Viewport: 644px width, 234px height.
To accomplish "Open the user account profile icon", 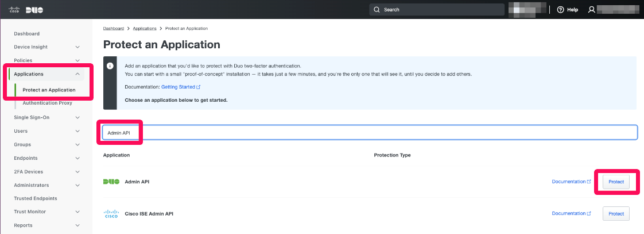I will [591, 9].
